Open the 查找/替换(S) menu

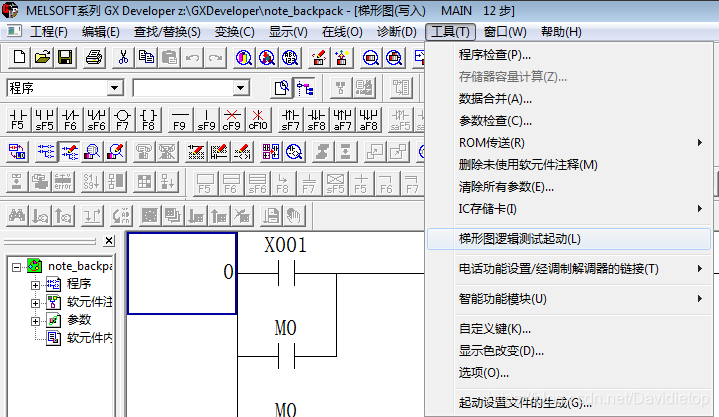167,32
